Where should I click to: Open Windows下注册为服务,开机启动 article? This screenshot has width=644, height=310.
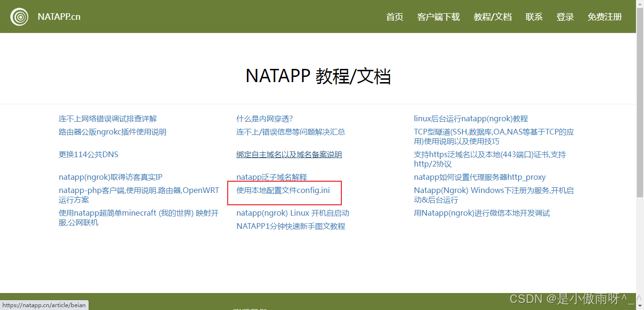[x=494, y=195]
